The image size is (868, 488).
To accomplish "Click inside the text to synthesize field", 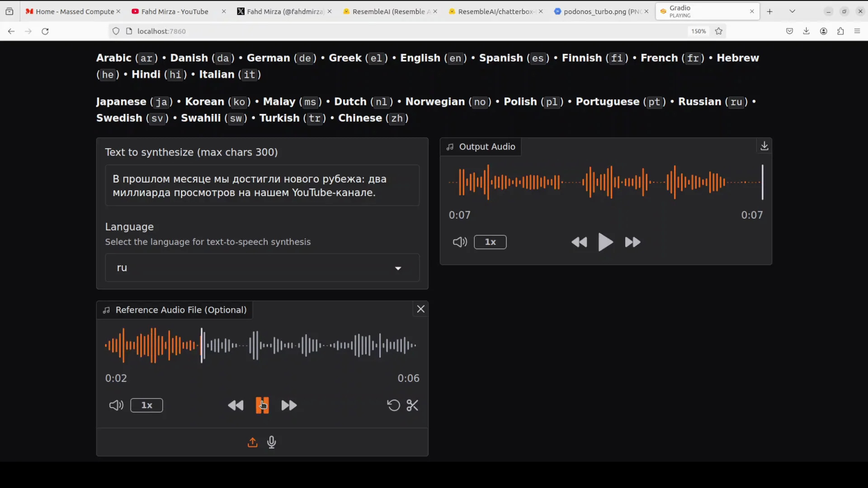I will coord(262,185).
